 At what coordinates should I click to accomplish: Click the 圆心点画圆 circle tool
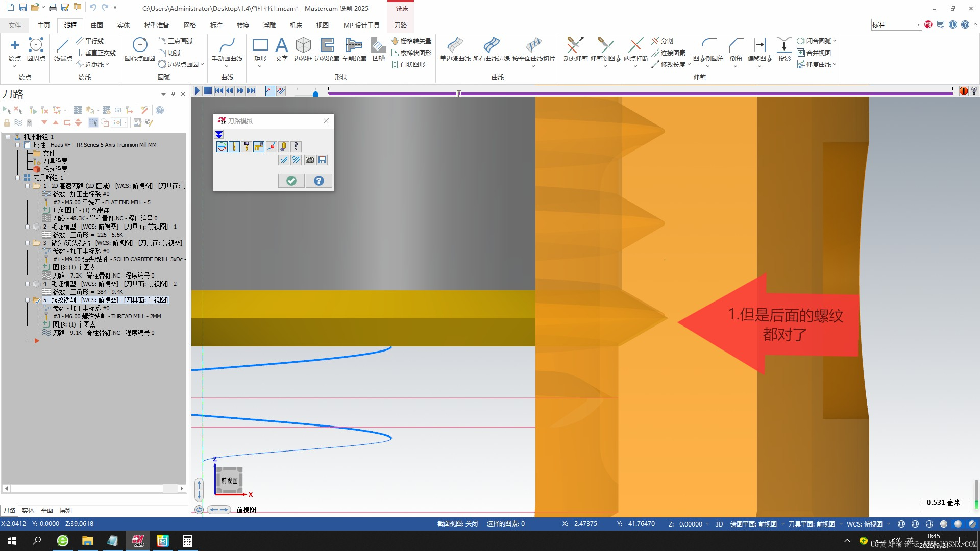pos(139,49)
